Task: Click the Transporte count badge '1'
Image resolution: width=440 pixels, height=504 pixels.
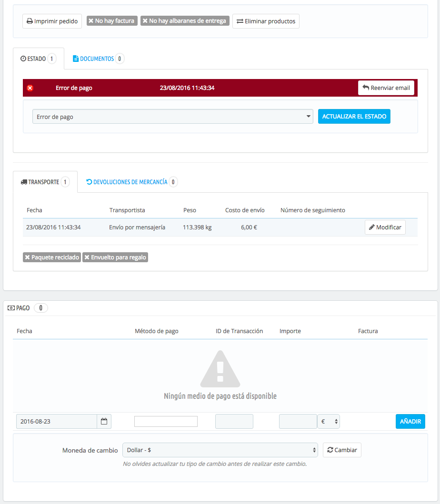Action: tap(65, 182)
